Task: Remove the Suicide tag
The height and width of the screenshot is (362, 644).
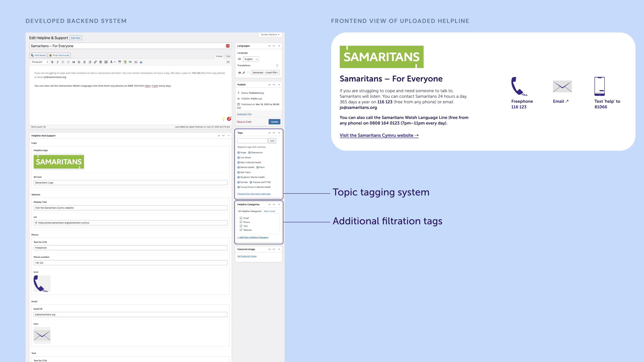Action: pos(238,182)
